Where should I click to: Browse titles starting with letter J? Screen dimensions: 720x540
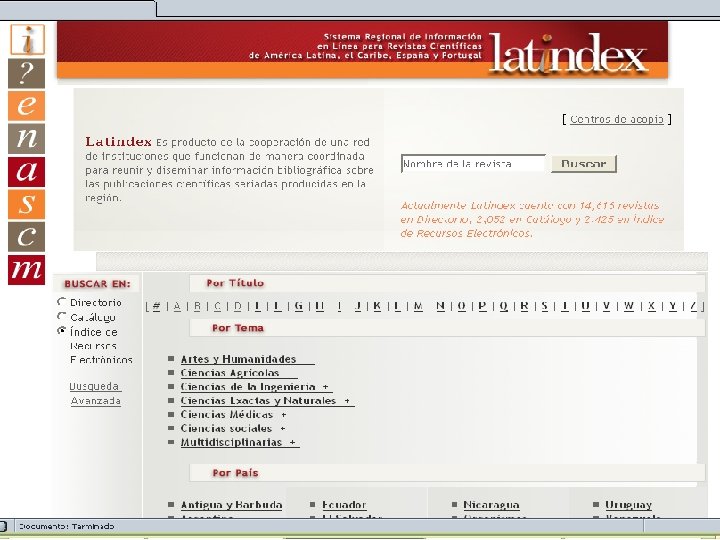358,306
